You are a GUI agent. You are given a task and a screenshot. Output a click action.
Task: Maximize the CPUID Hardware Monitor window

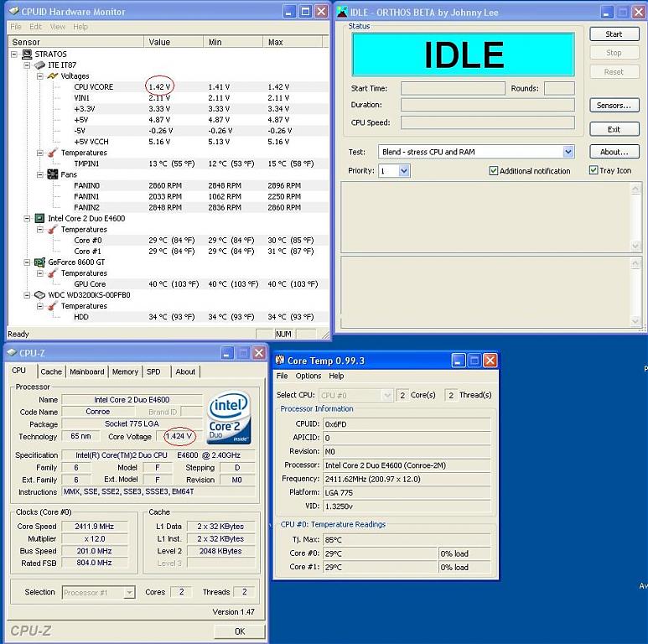tap(305, 11)
